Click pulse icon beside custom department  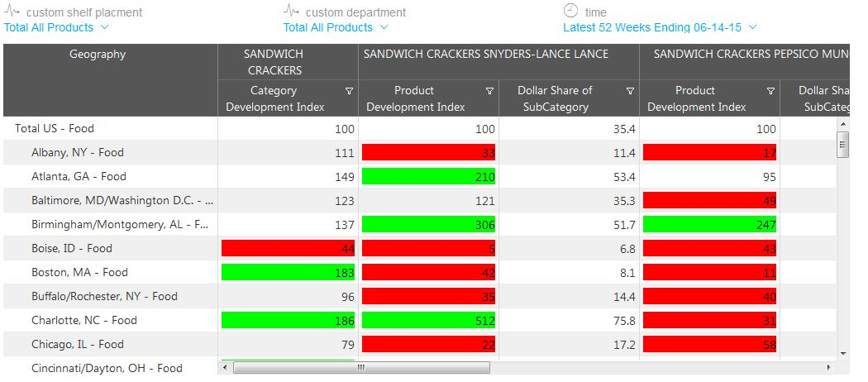pyautogui.click(x=291, y=12)
